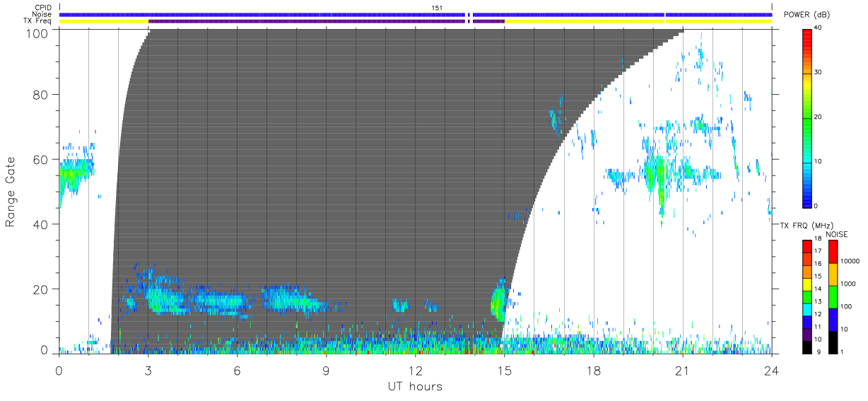The width and height of the screenshot is (868, 401).
Task: Click NOISE scale label "1000"
Action: [x=848, y=284]
